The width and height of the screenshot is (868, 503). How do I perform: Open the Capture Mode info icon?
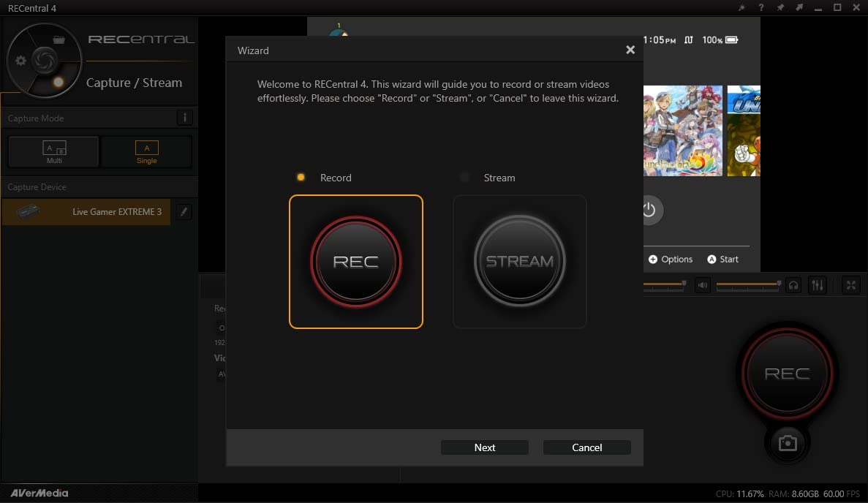point(185,117)
